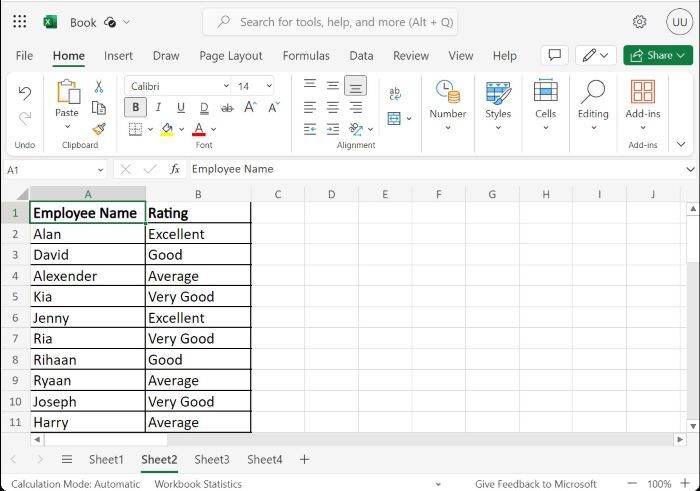Toggle Italic formatting
Image resolution: width=700 pixels, height=491 pixels.
pyautogui.click(x=158, y=108)
